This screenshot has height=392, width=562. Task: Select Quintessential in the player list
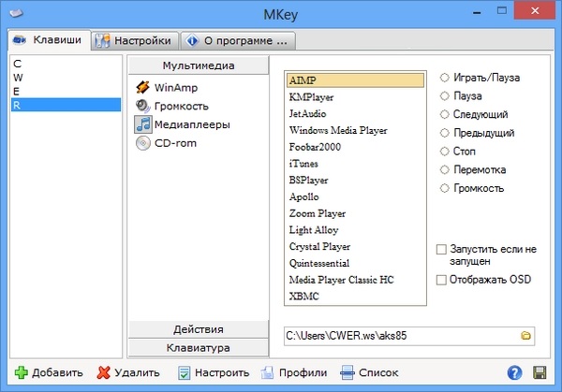point(355,263)
